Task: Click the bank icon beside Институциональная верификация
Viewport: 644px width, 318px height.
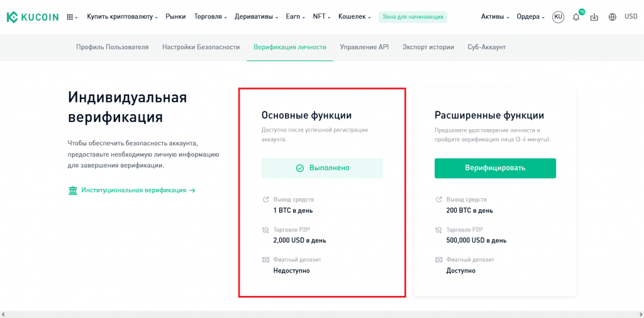Action: (x=73, y=190)
